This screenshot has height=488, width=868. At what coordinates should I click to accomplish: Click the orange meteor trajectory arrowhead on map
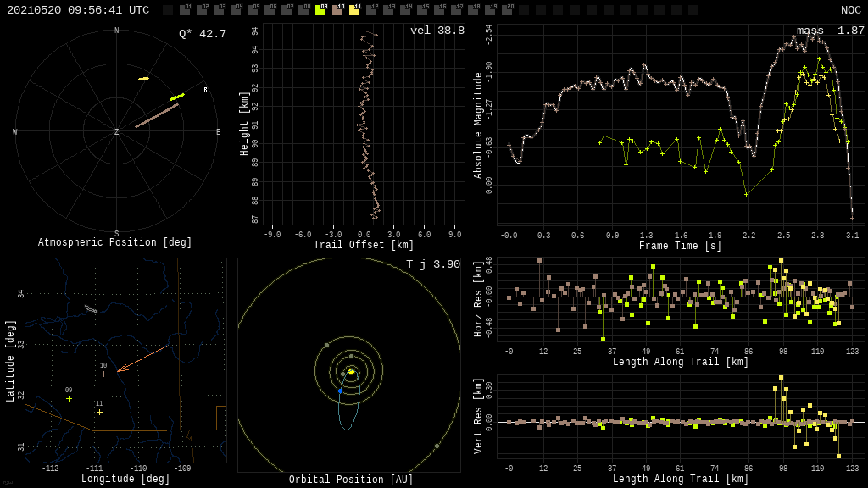click(120, 369)
